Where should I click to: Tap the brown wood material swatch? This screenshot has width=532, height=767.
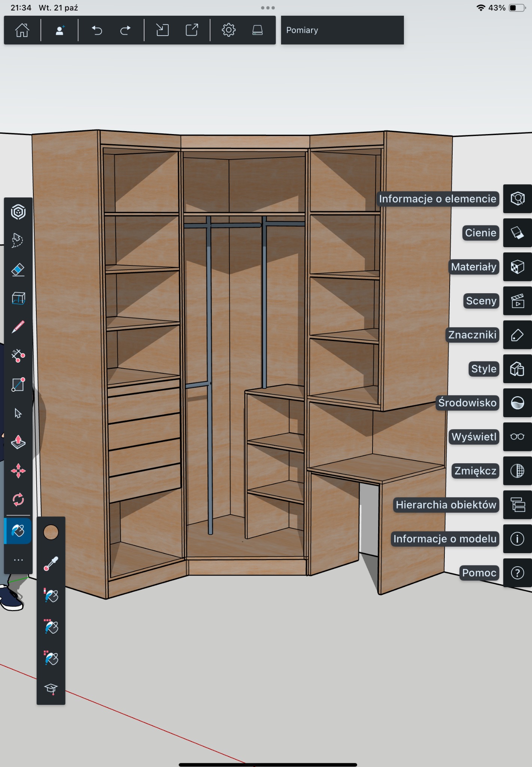[51, 532]
